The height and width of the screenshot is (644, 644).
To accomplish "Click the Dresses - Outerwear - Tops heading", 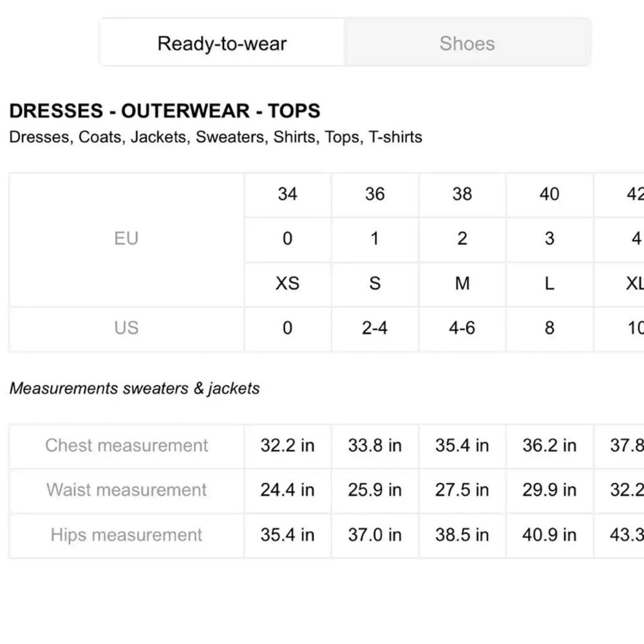I will coord(165,111).
